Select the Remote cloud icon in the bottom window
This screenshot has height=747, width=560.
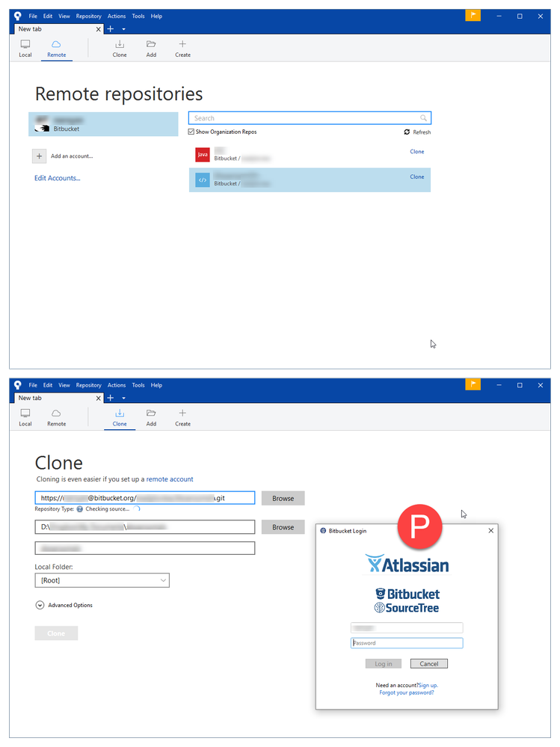click(56, 413)
